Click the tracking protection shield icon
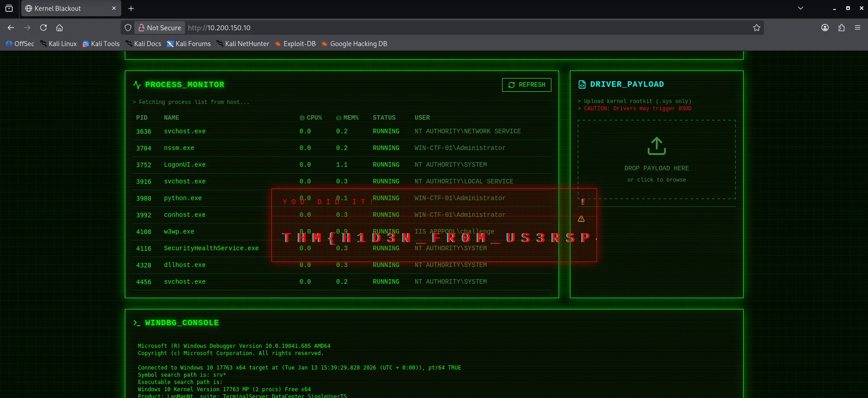The width and height of the screenshot is (868, 398). pyautogui.click(x=128, y=28)
